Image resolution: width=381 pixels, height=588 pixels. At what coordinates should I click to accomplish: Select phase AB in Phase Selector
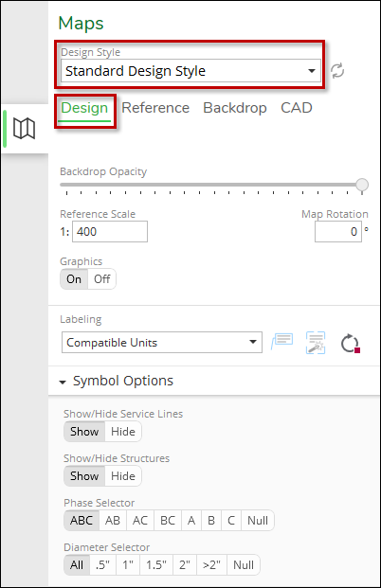click(x=113, y=521)
